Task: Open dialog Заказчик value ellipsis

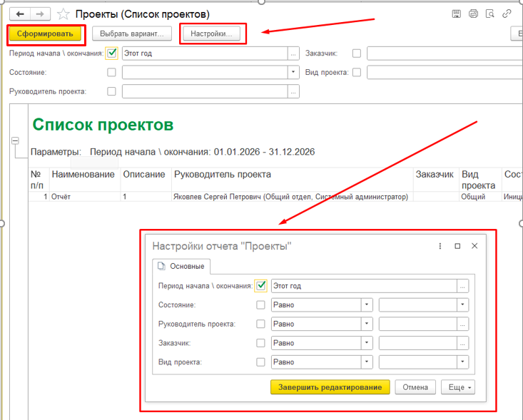Action: tap(462, 343)
